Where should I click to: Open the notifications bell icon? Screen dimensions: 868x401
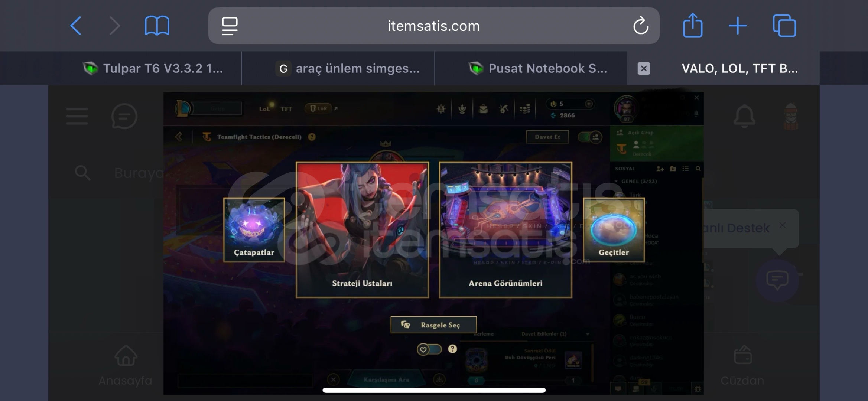[x=744, y=117]
